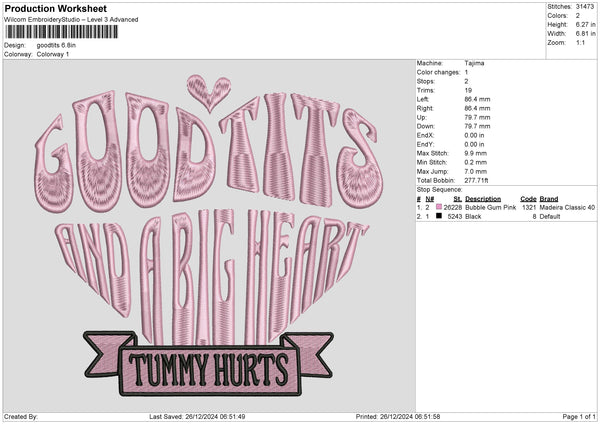Click the barcode under the worksheet title
The height and width of the screenshot is (424, 600).
pos(62,32)
